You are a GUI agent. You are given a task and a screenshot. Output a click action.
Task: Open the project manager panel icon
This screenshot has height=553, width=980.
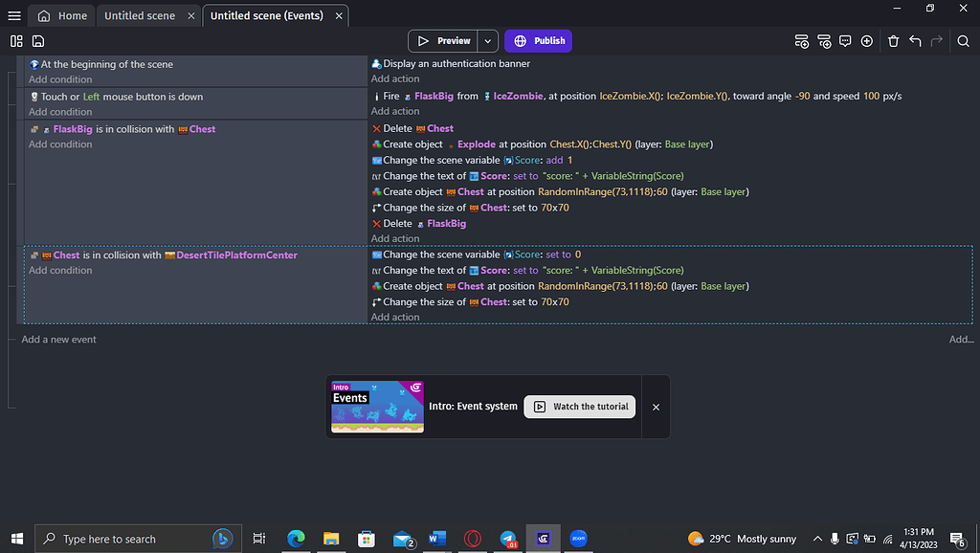[16, 41]
